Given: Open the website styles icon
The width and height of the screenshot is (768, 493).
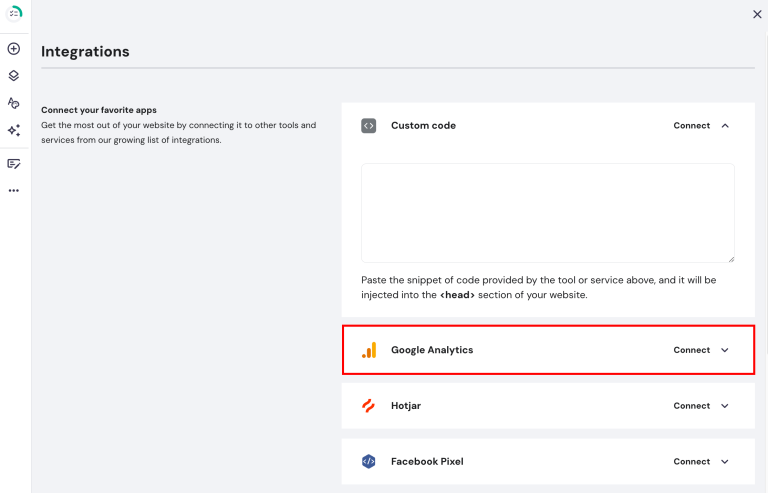Looking at the screenshot, I should tap(14, 103).
